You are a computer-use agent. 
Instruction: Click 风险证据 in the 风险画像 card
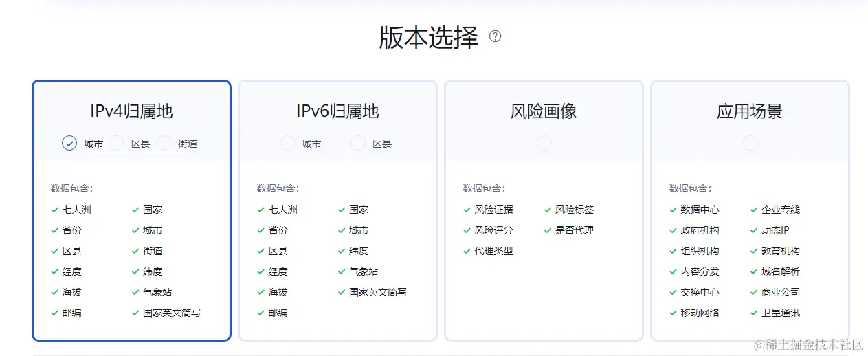pos(493,210)
